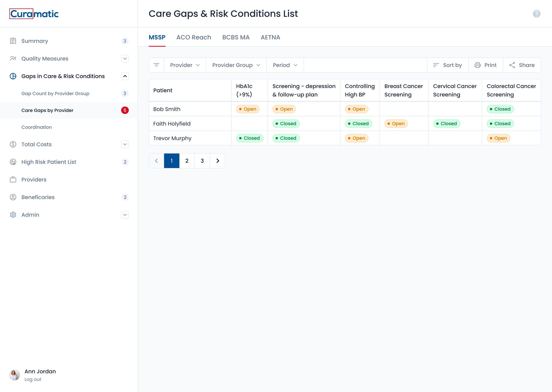Open the filter icon in toolbar
The width and height of the screenshot is (552, 392).
pos(156,65)
